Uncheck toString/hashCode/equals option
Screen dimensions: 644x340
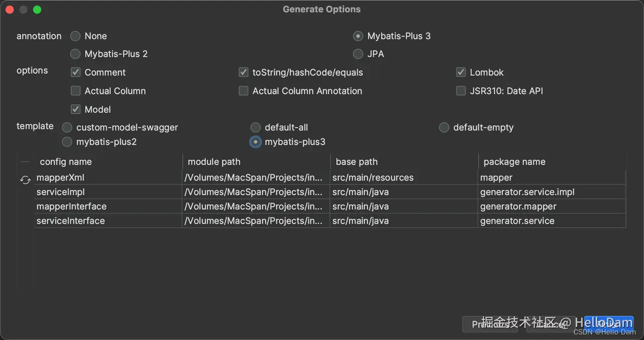pos(244,72)
